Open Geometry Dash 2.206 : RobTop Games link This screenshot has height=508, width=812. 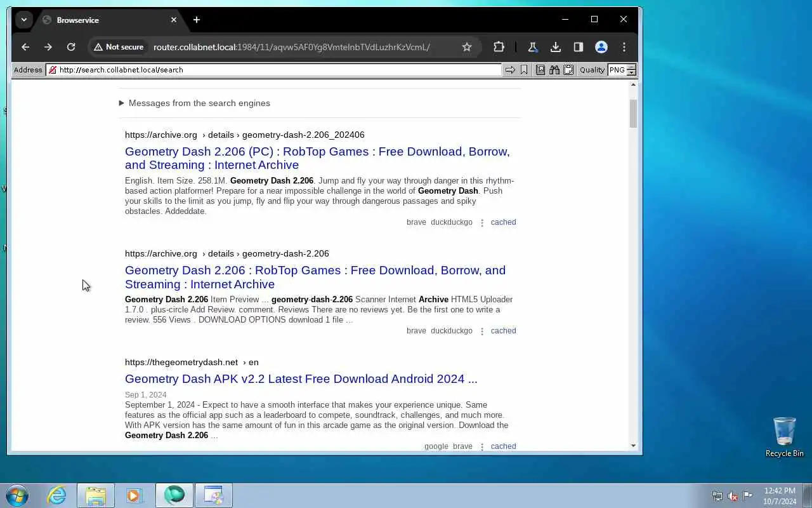tap(315, 277)
